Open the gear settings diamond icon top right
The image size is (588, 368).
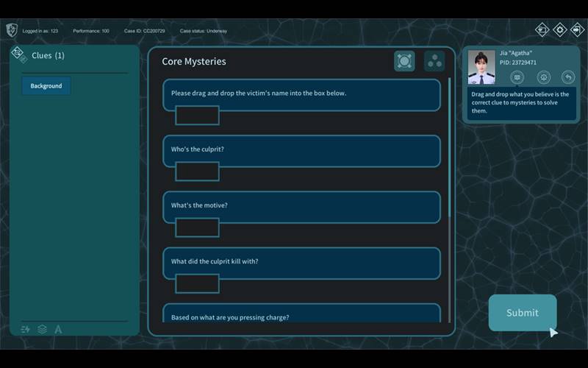[x=559, y=30]
